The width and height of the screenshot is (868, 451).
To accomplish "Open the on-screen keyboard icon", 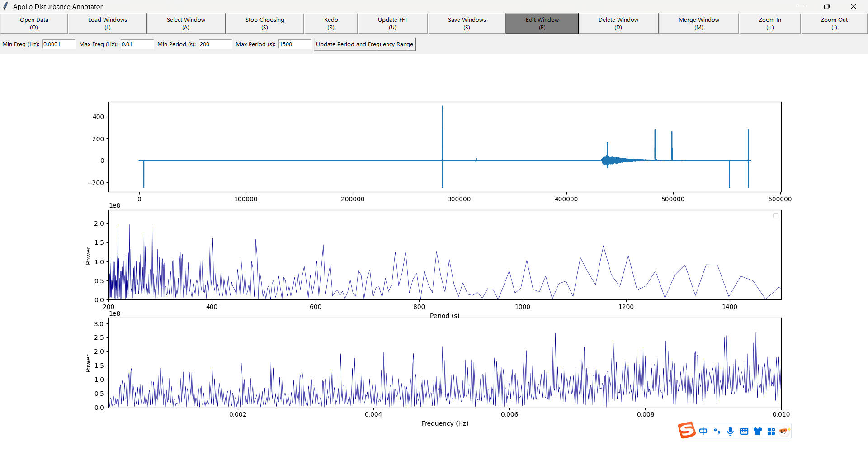I will [744, 431].
